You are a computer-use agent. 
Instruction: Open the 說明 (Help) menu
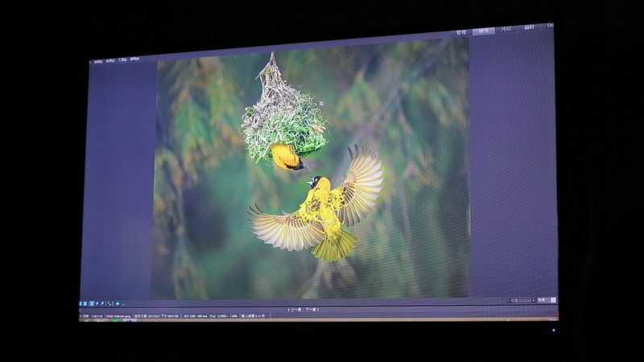pyautogui.click(x=134, y=59)
